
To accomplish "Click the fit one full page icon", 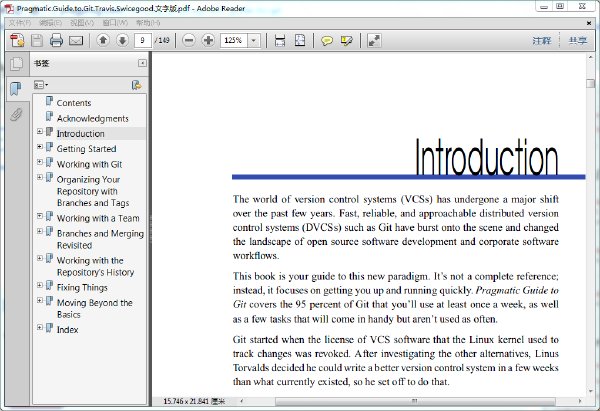I will coord(300,40).
